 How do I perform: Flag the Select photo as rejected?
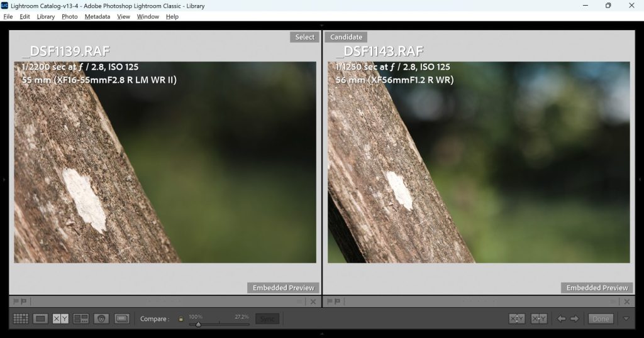tap(23, 302)
